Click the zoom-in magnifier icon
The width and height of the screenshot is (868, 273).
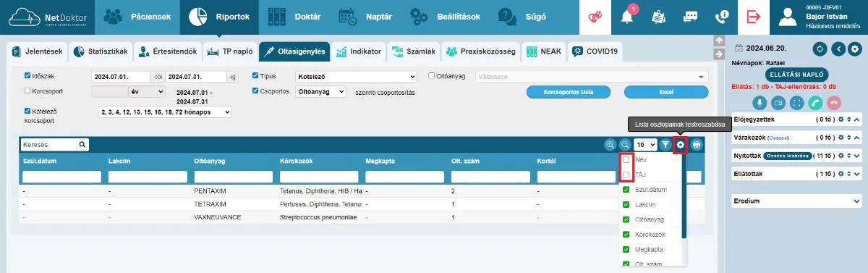610,145
